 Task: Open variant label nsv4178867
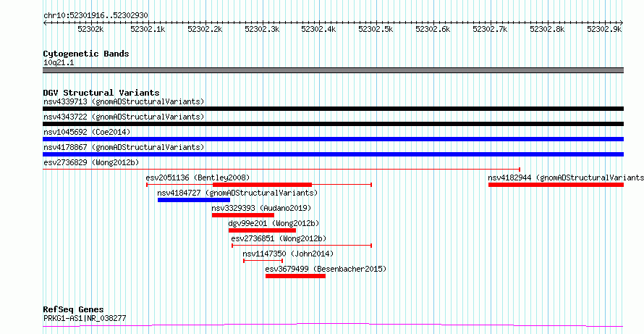(124, 147)
